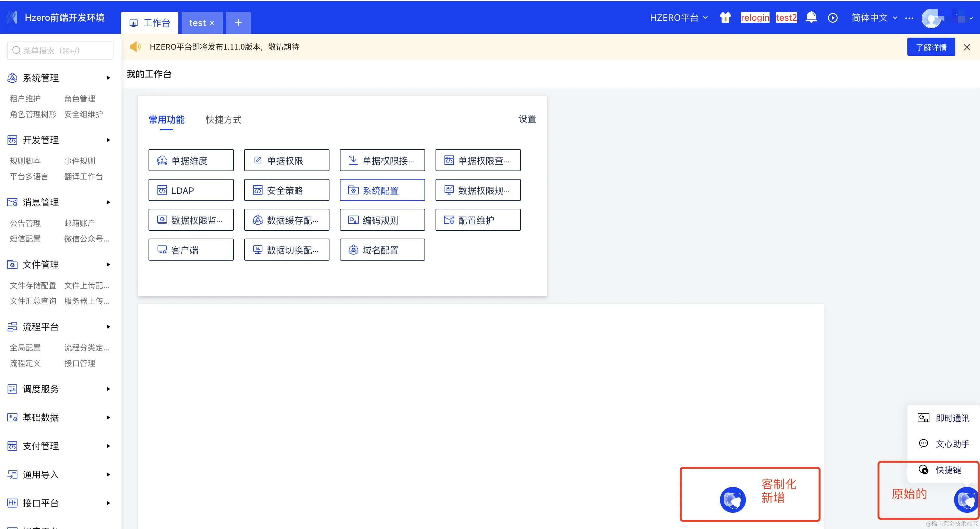Switch to the 快捷方式 tab
This screenshot has height=529, width=980.
223,120
